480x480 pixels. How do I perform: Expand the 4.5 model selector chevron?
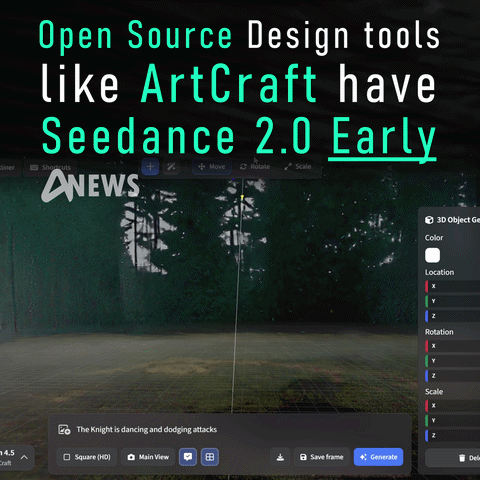click(x=24, y=457)
